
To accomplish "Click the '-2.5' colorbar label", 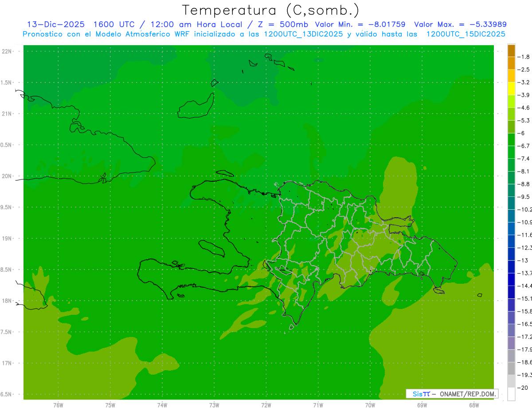I will coord(524,70).
